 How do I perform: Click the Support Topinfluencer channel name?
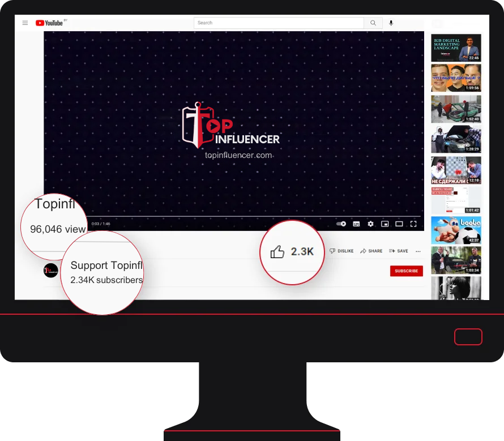tap(106, 265)
